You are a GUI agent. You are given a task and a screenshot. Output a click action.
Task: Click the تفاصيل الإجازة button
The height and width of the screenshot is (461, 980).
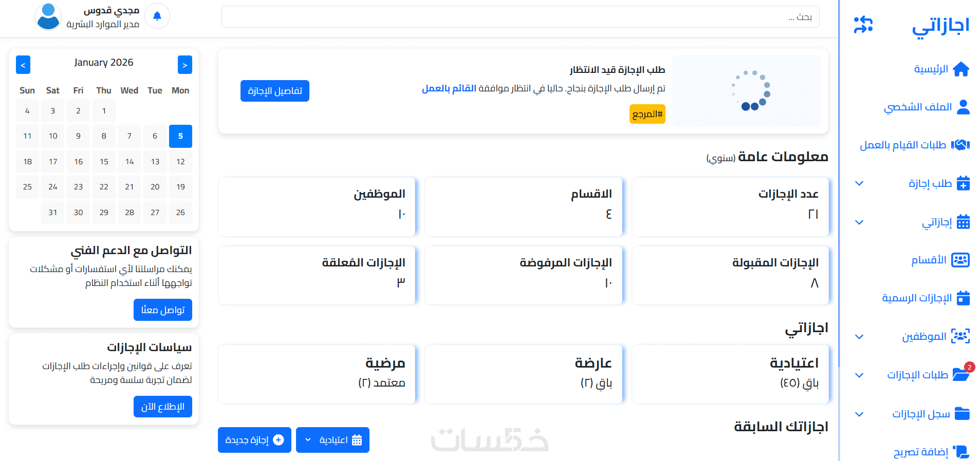[275, 91]
